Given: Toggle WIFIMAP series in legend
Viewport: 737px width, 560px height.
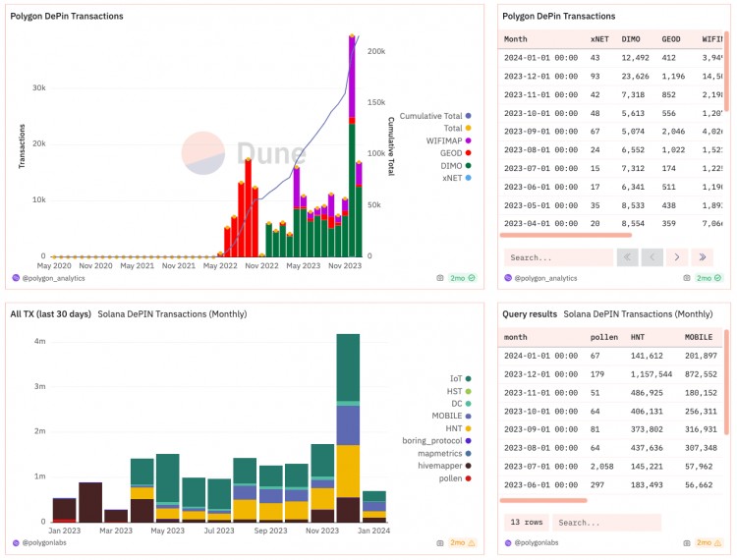Looking at the screenshot, I should pos(448,140).
